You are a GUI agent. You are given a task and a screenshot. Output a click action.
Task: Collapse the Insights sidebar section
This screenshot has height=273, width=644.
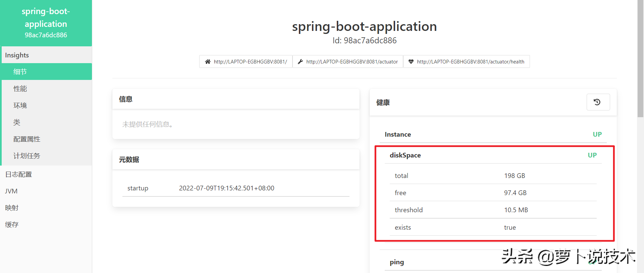point(47,55)
